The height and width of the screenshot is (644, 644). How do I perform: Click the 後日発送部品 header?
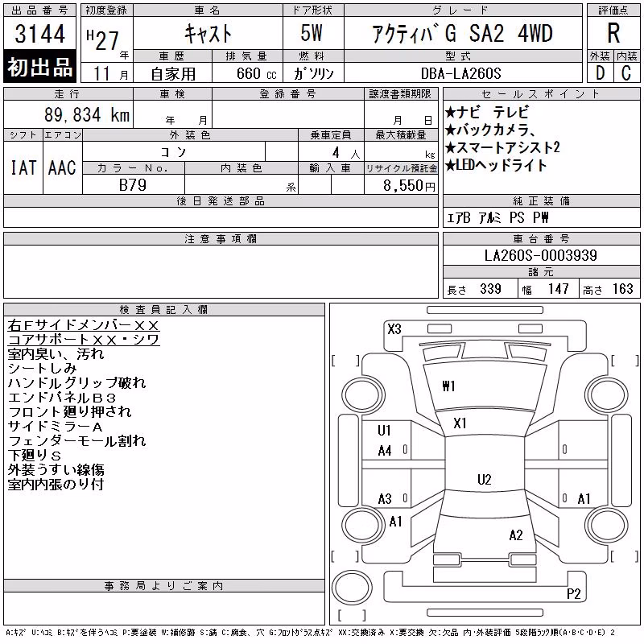point(221,200)
